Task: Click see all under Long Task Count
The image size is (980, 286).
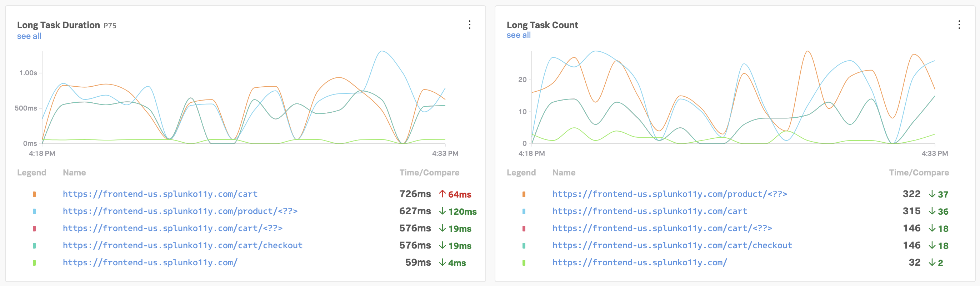Action: pyautogui.click(x=518, y=35)
